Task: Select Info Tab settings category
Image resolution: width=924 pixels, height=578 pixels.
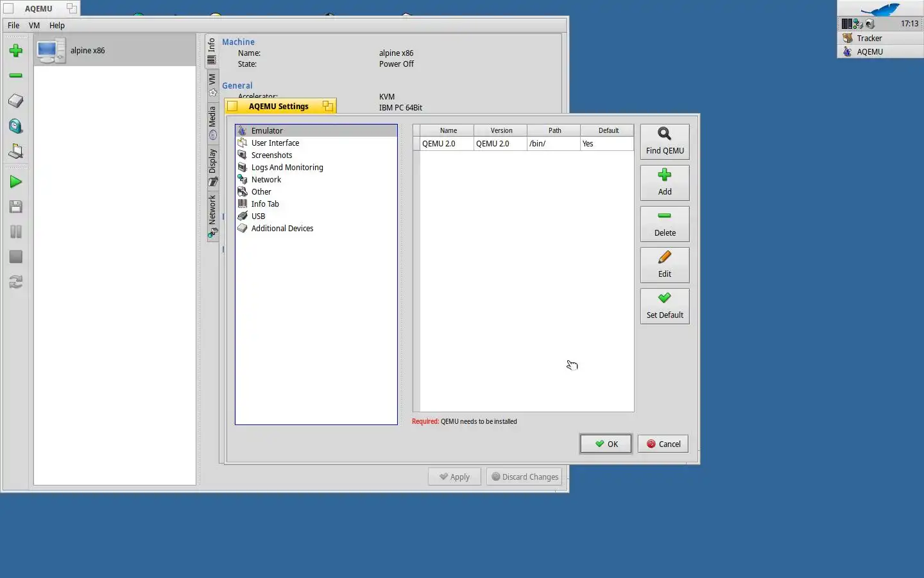Action: pyautogui.click(x=316, y=204)
